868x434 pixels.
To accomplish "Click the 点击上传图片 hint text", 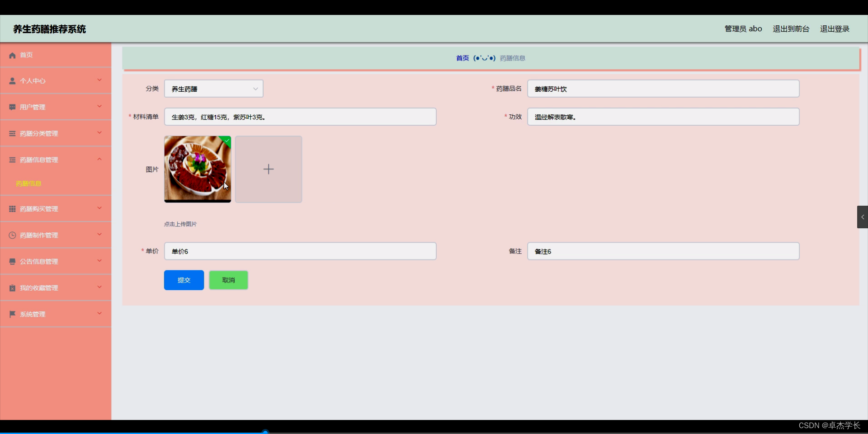I will pyautogui.click(x=180, y=224).
